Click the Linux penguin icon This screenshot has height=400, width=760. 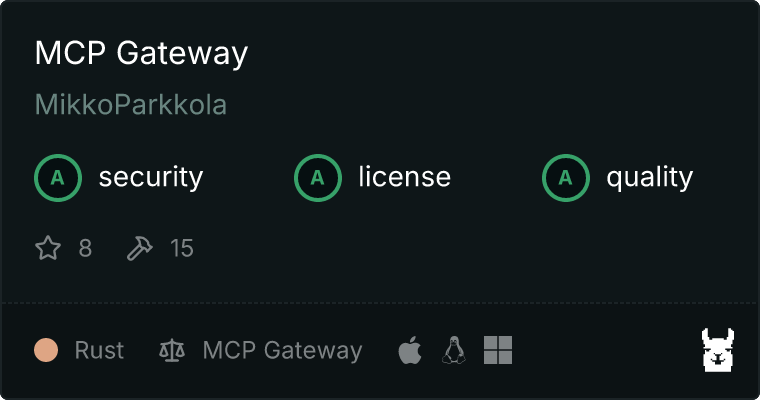(x=454, y=350)
